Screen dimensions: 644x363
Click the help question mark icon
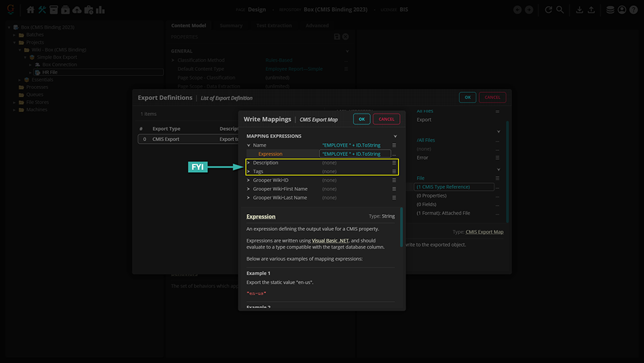click(633, 10)
